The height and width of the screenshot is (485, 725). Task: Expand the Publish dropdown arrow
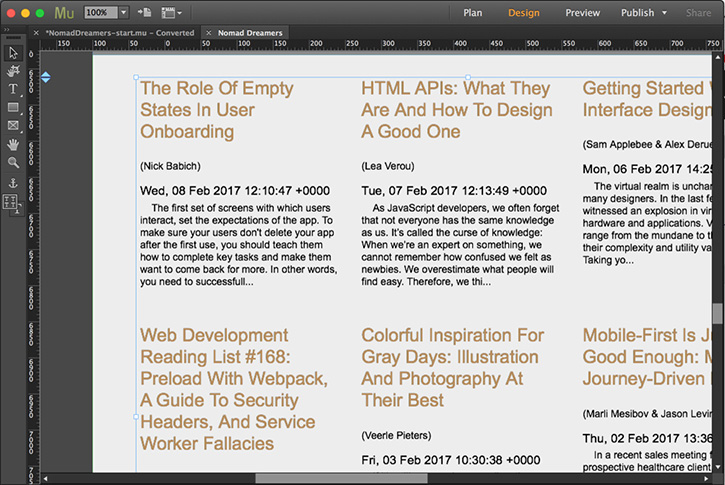(x=664, y=13)
